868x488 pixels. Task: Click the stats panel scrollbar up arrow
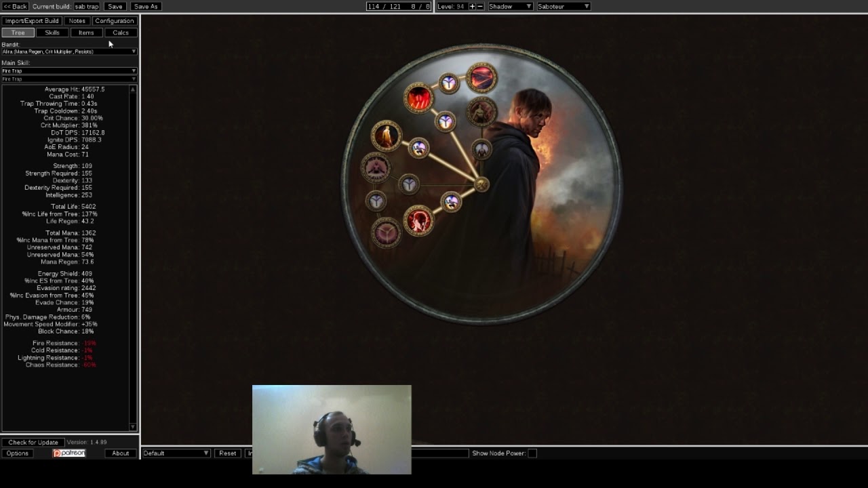click(x=133, y=89)
